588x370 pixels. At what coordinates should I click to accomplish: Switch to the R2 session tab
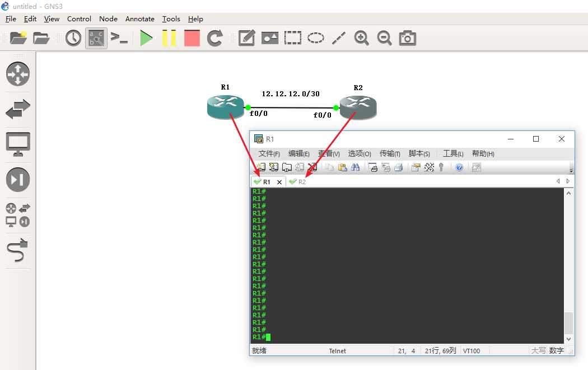[x=298, y=182]
